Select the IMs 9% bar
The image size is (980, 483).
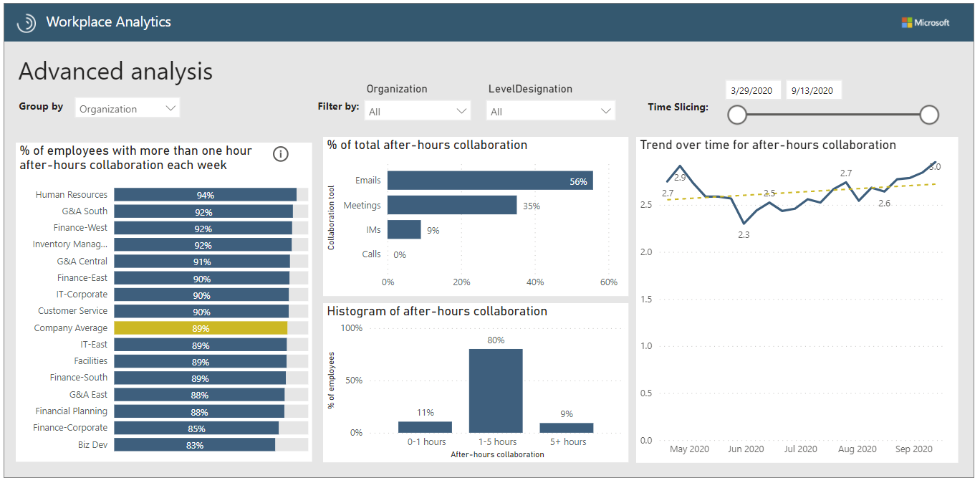[x=404, y=229]
